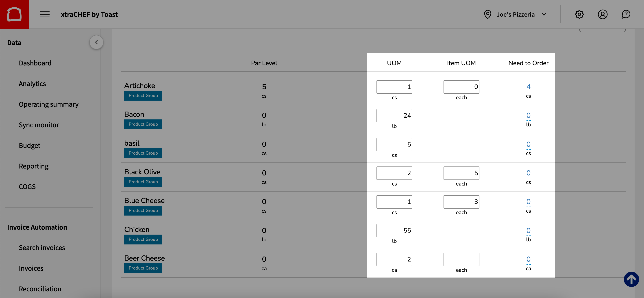The width and height of the screenshot is (644, 298).
Task: Navigate to COGS
Action: (27, 187)
